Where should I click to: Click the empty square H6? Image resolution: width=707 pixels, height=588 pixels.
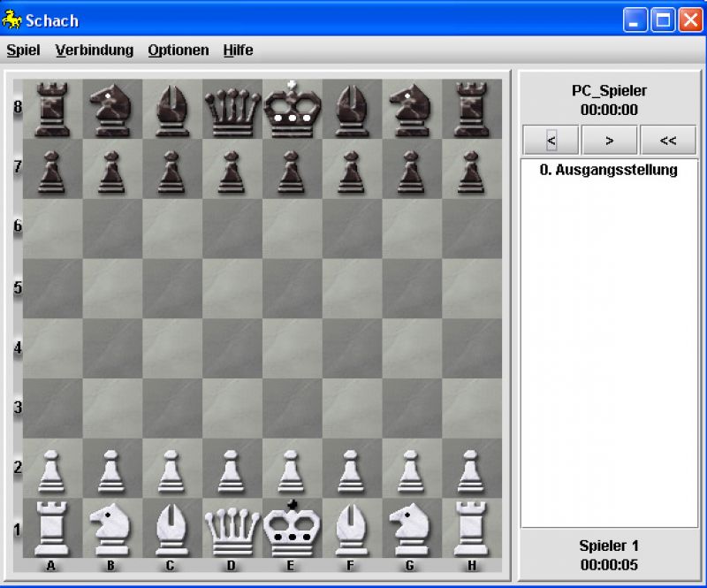(472, 229)
